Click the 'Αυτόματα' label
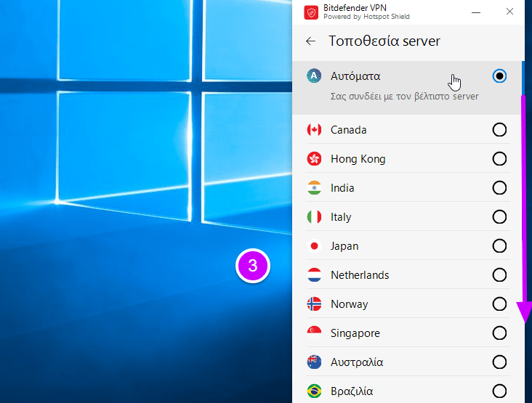 (x=355, y=76)
